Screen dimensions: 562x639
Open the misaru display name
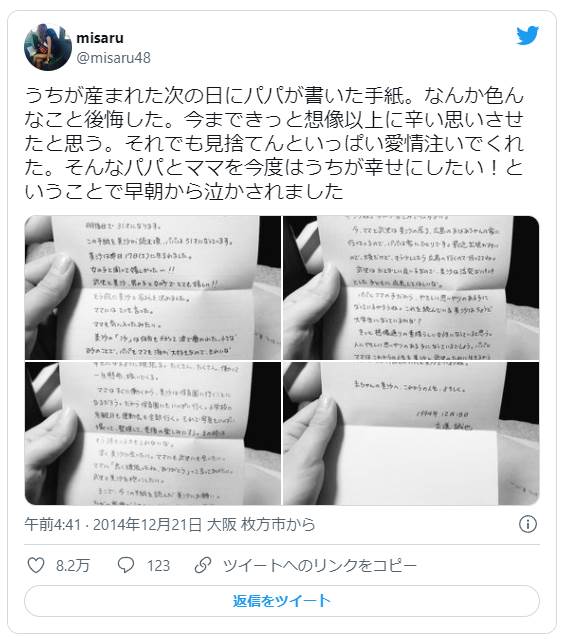pyautogui.click(x=100, y=38)
